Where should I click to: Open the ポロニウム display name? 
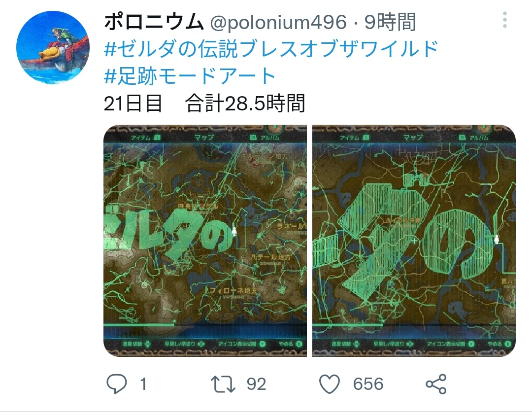154,22
